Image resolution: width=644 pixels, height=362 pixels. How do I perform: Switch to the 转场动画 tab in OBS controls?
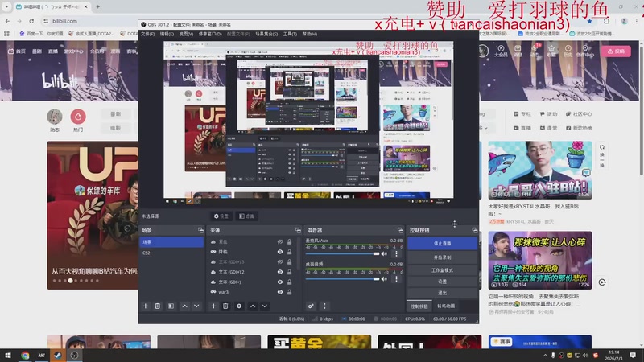click(x=446, y=306)
